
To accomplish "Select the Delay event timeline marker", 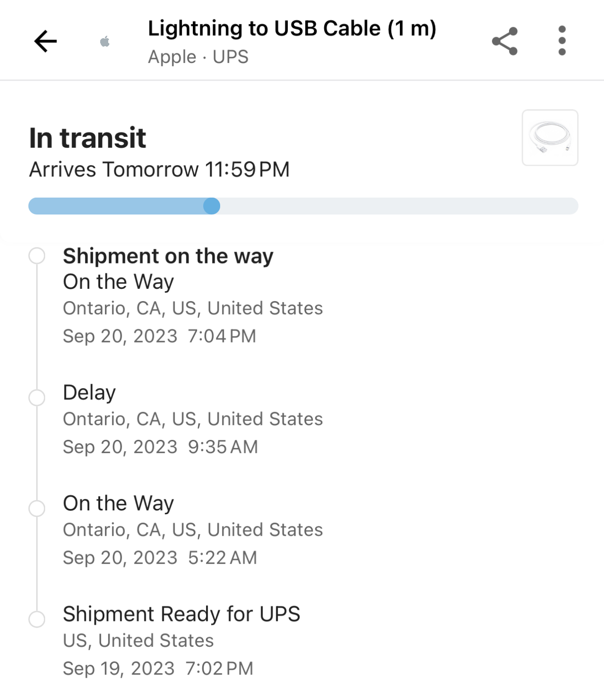I will (37, 398).
